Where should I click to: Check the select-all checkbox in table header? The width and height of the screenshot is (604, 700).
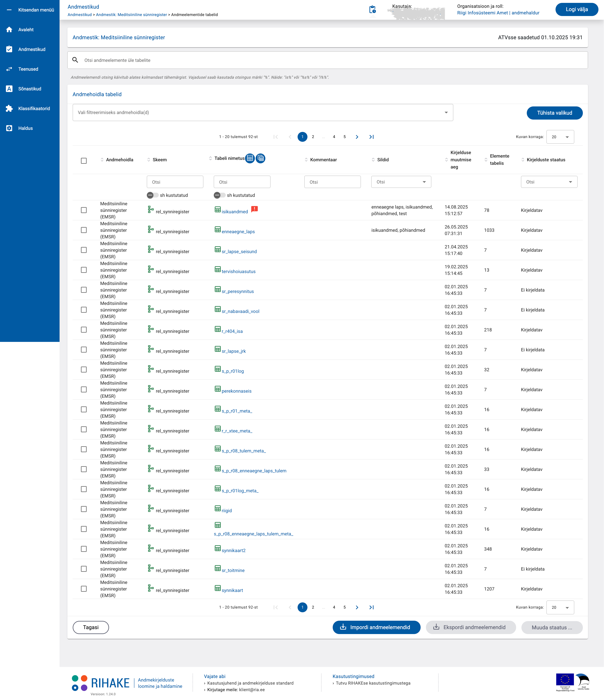pyautogui.click(x=84, y=160)
